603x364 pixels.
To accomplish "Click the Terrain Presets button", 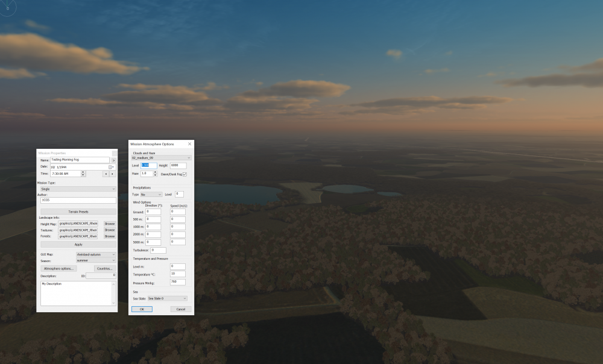I will tap(78, 212).
